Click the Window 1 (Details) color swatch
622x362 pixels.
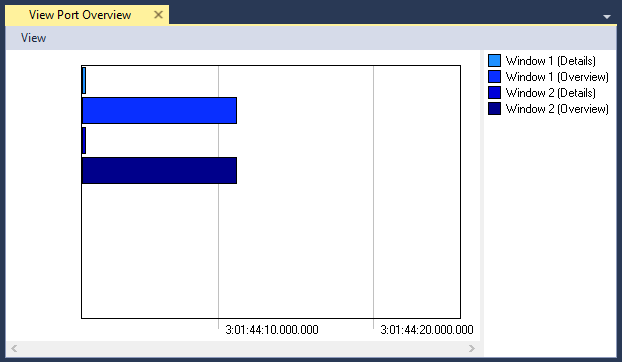pos(494,61)
